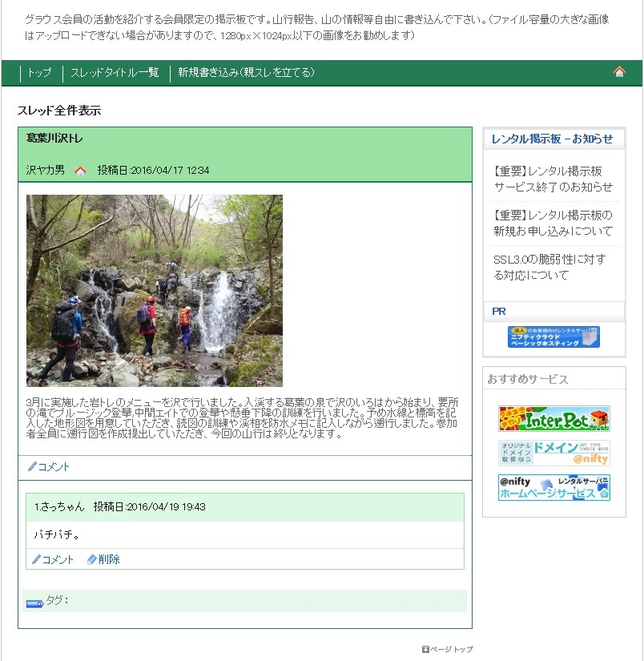
Task: Open the レンタル掲示板サービス終了のお知らせ notice
Action: [x=553, y=179]
